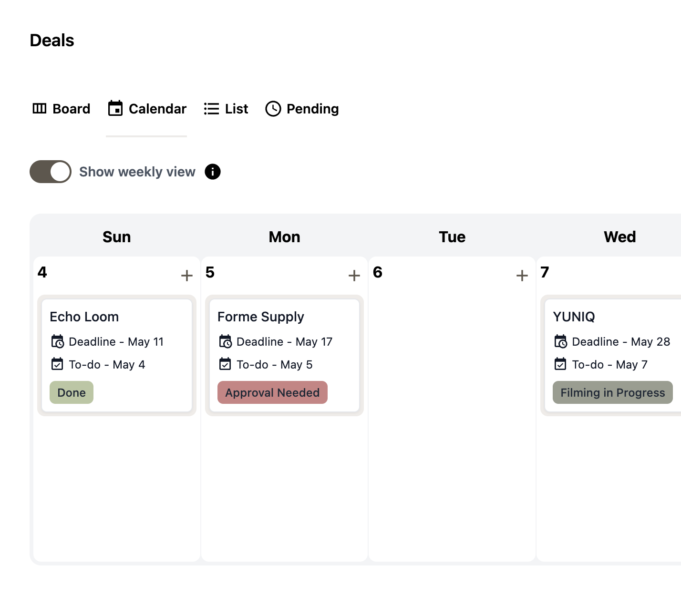This screenshot has width=681, height=616.
Task: Click the Echo Loom to-do calendar icon
Action: point(57,364)
